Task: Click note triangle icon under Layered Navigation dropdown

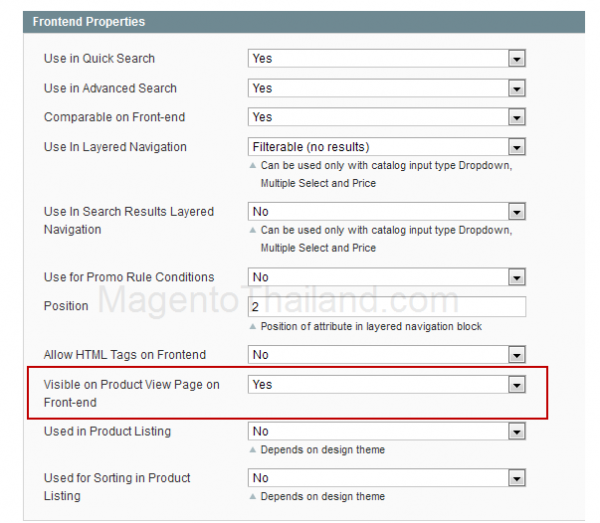Action: click(x=253, y=166)
